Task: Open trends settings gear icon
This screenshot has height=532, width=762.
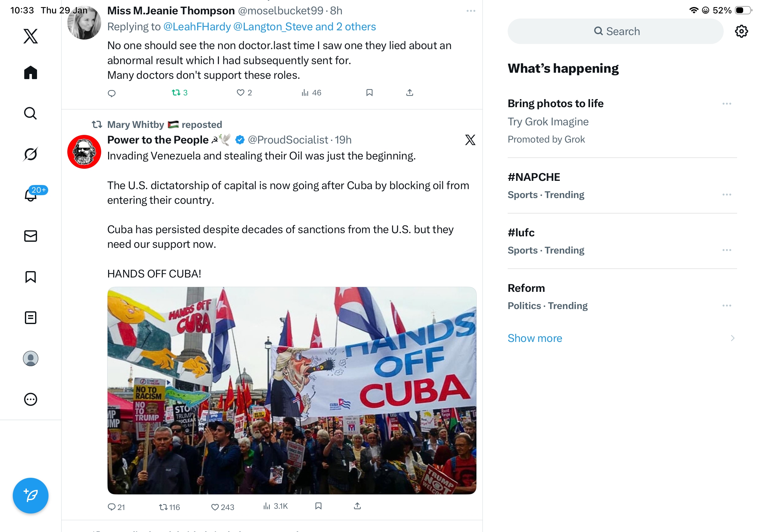Action: tap(741, 31)
